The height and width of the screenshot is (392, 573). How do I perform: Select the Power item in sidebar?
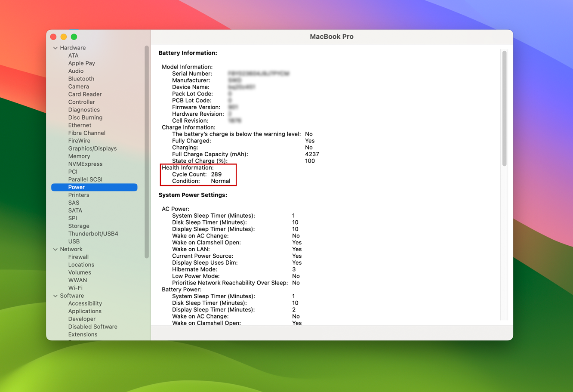[77, 187]
